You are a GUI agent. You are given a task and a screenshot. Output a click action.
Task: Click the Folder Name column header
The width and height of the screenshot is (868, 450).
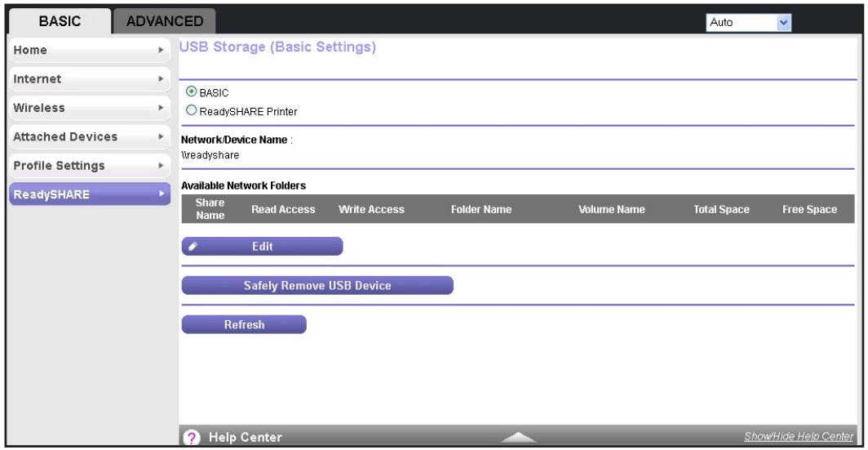point(481,209)
